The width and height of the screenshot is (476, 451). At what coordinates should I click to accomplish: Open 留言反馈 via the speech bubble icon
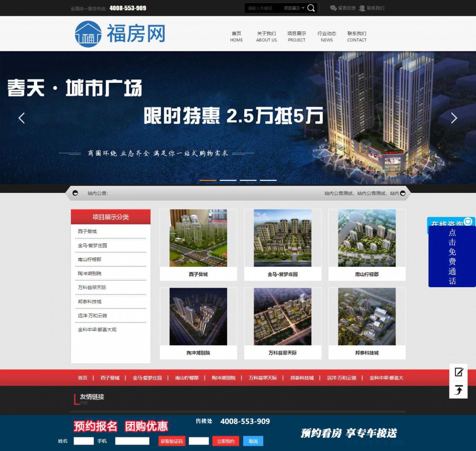point(333,8)
